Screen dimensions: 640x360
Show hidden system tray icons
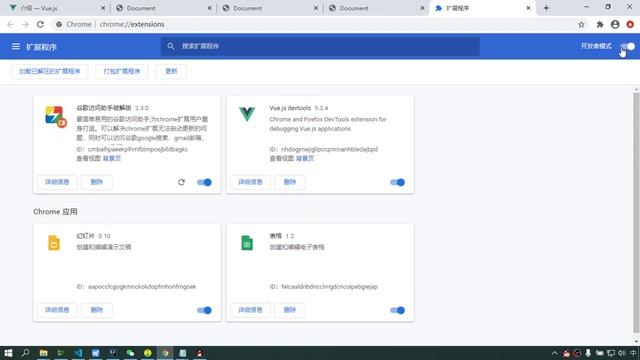(554, 353)
